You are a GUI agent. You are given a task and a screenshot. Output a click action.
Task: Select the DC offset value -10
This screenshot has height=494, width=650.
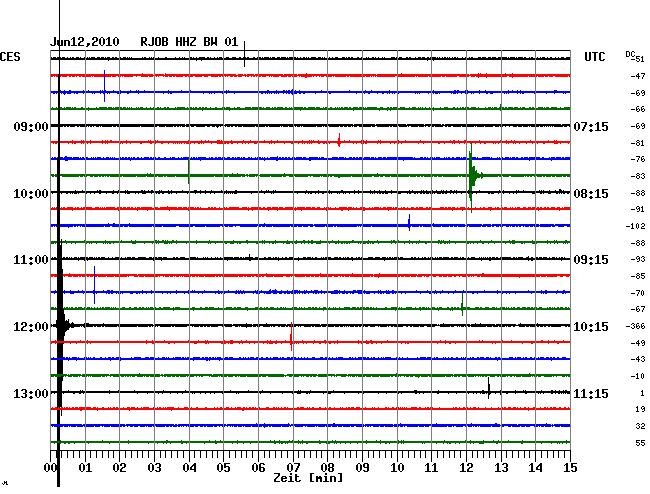point(638,376)
